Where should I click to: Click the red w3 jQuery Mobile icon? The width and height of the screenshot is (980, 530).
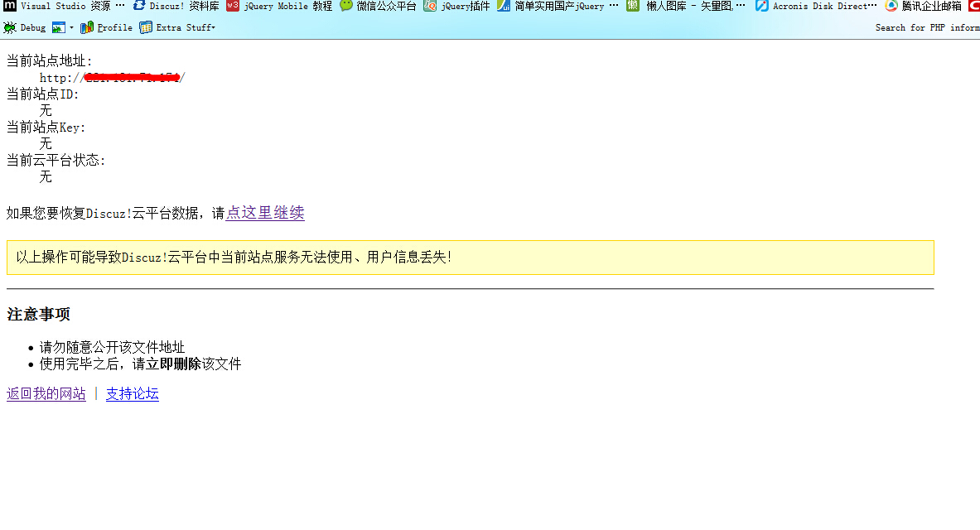(233, 6)
